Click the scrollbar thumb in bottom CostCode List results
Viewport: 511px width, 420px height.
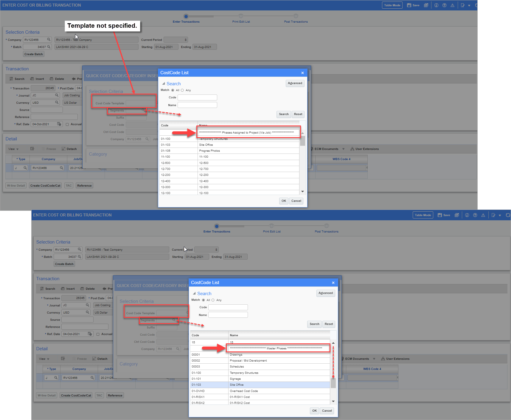[333, 383]
